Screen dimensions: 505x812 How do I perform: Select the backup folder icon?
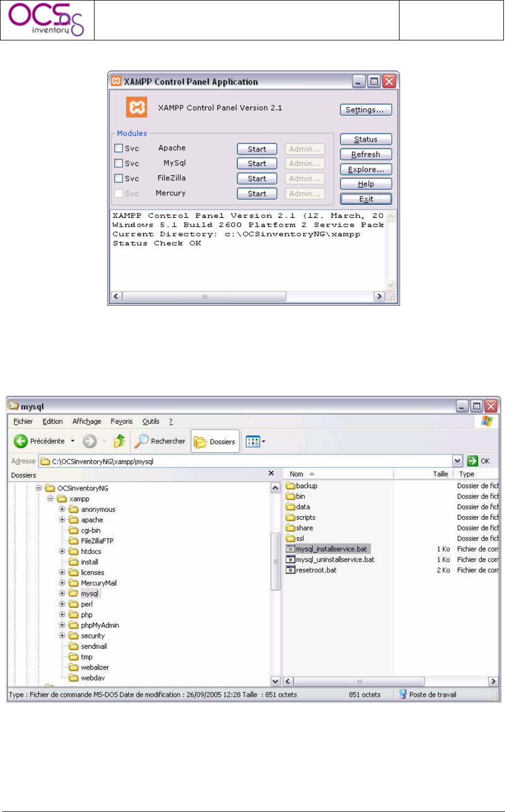pos(291,485)
